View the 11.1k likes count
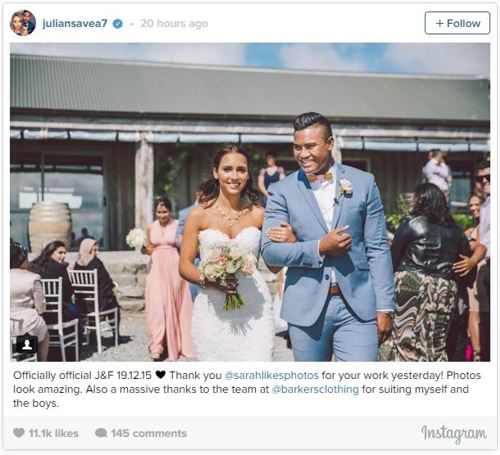500x455 pixels. (53, 433)
